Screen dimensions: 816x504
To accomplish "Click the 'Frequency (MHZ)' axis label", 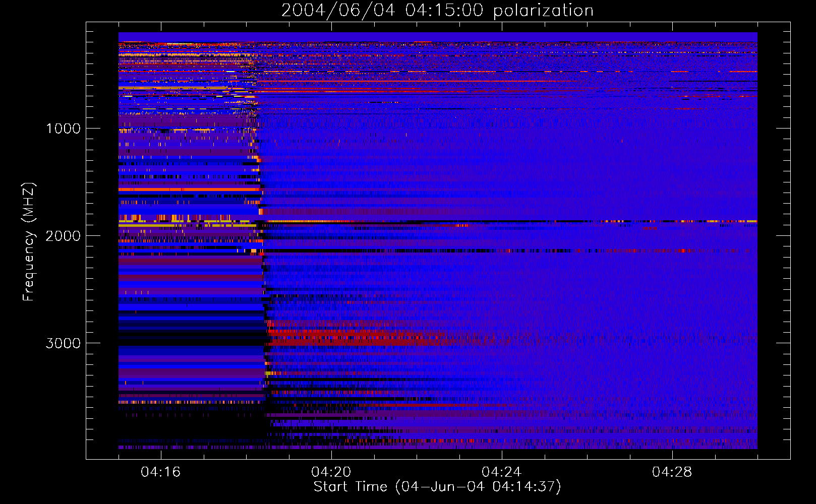I will pos(29,242).
